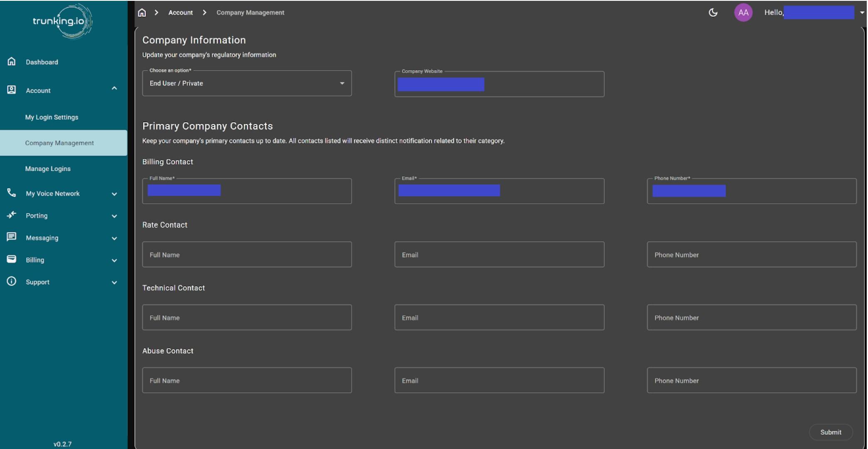Click the home breadcrumb icon

coord(142,12)
